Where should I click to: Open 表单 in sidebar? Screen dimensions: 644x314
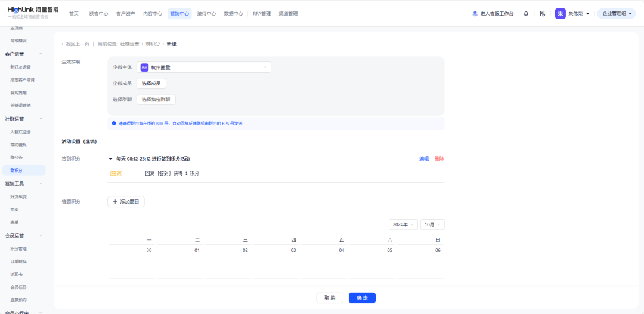(14, 222)
